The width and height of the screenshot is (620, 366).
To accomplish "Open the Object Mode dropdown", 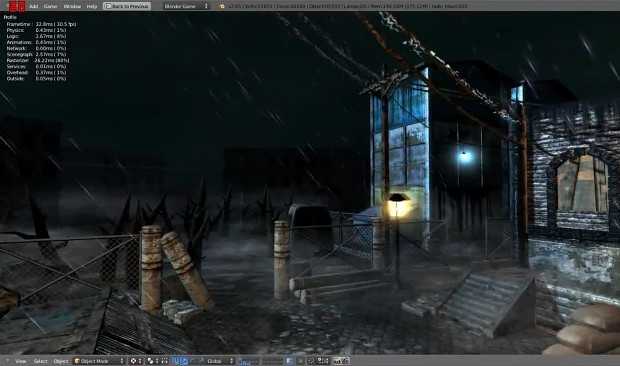I will (x=99, y=361).
